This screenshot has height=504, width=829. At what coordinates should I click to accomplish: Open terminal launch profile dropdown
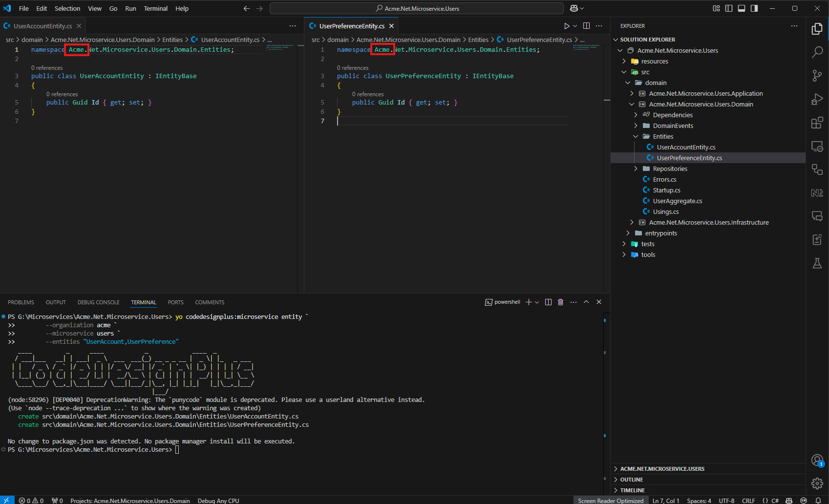[x=537, y=302]
